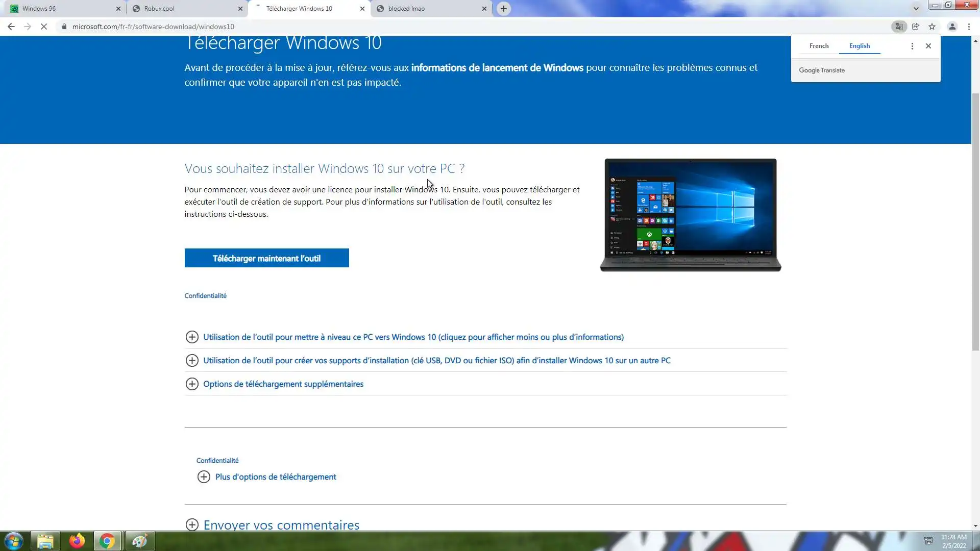Screen dimensions: 980x551
Task: Select French in the translate popup
Action: (819, 46)
